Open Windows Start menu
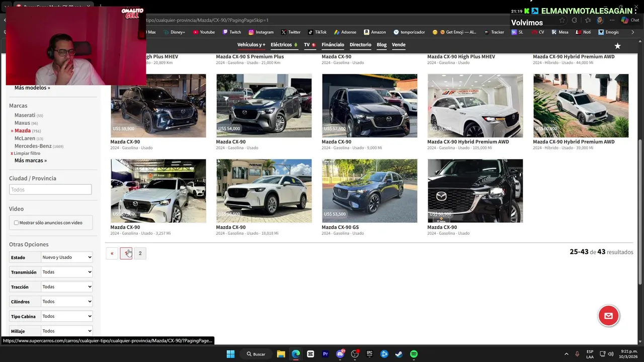Viewport: 644px width, 362px height. [x=230, y=354]
